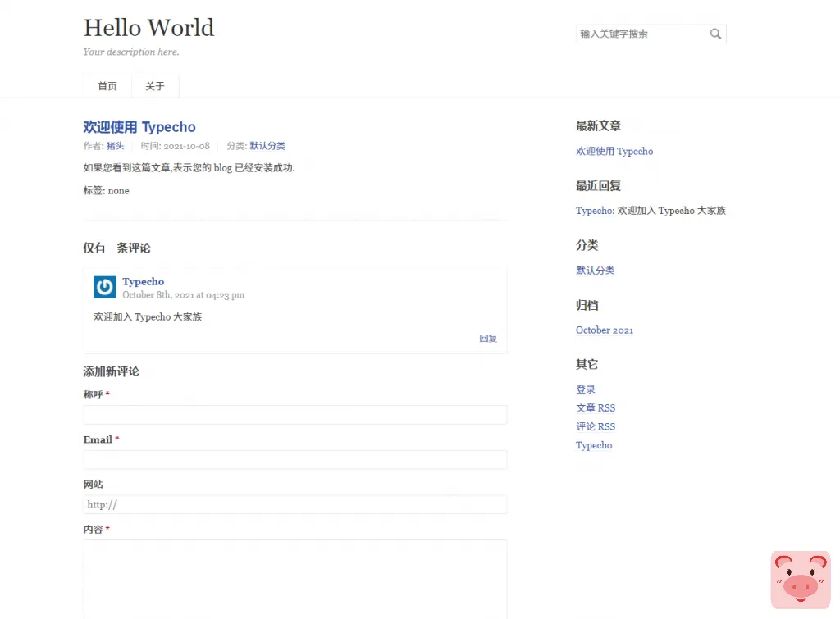Click the post date 2021-10-08

click(x=186, y=146)
